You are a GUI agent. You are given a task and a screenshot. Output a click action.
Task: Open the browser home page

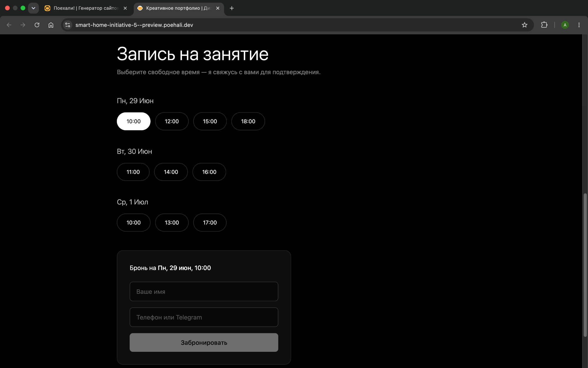tap(51, 25)
